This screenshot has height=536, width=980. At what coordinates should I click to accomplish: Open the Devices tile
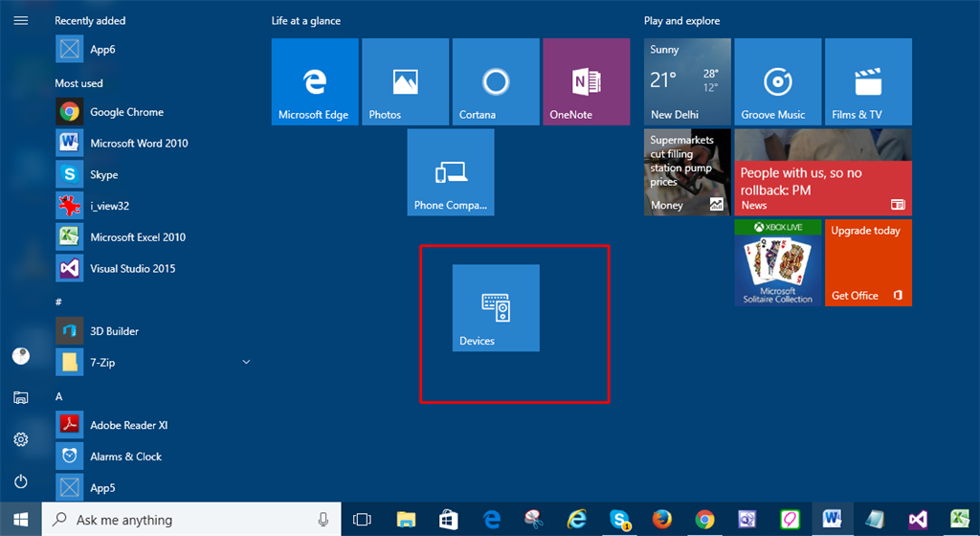[x=496, y=308]
